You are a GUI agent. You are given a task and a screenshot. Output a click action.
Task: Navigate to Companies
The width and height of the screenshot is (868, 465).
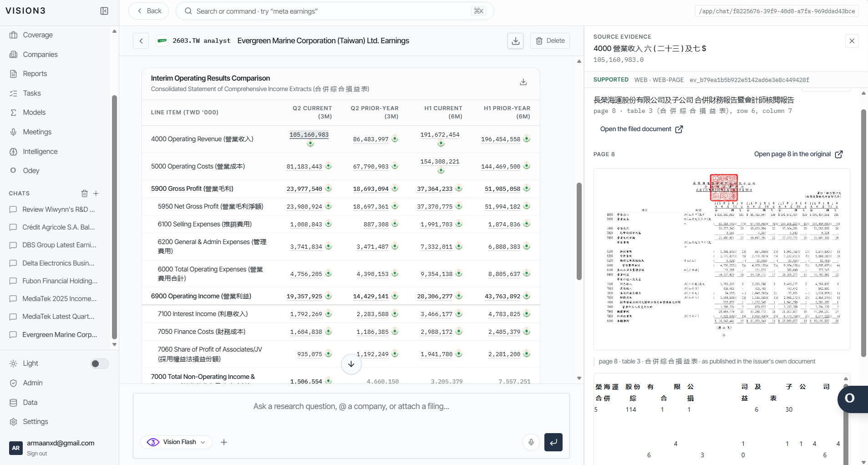click(x=41, y=55)
